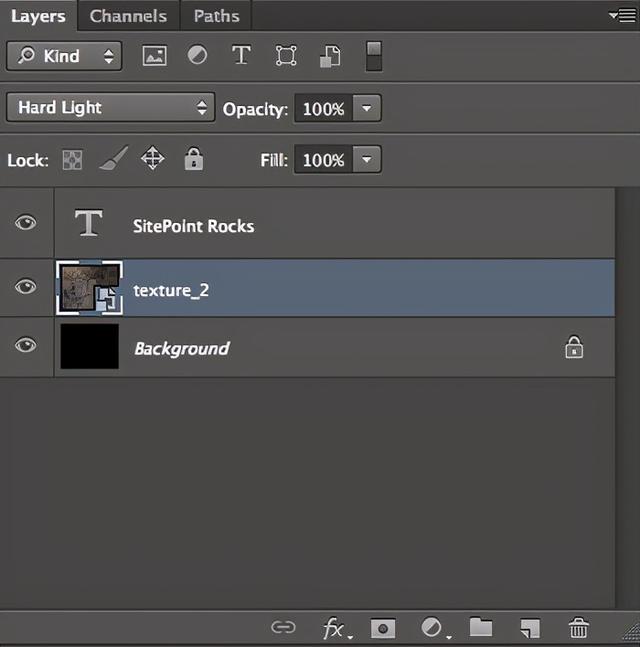Toggle the layer filtering switch
This screenshot has width=640, height=647.
(x=373, y=56)
